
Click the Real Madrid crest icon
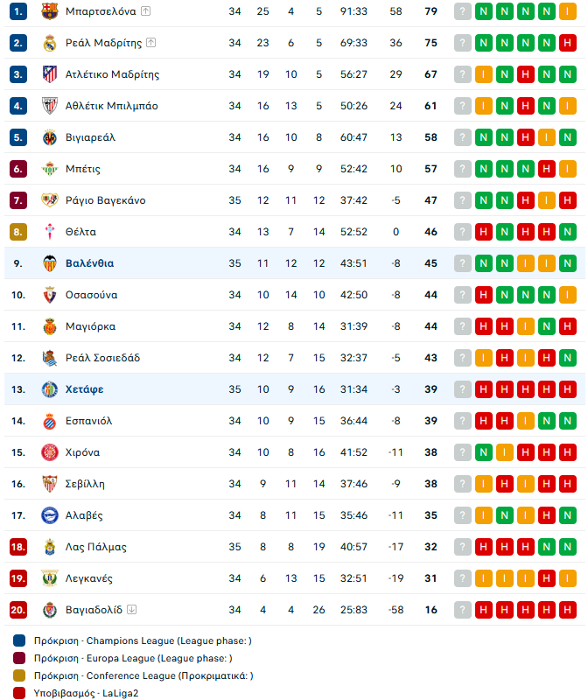tap(50, 43)
